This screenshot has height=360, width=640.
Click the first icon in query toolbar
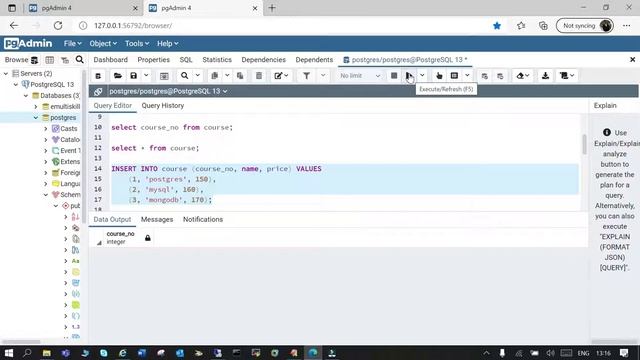pos(98,76)
